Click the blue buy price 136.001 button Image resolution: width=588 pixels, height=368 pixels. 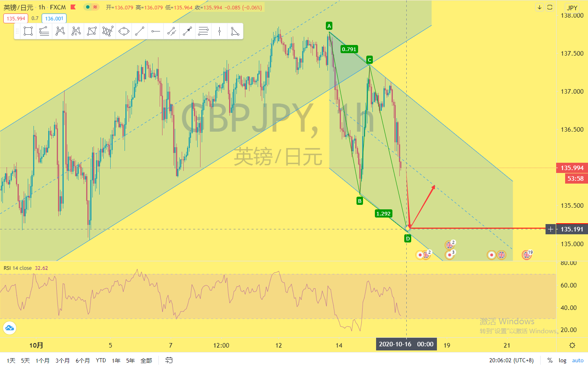click(x=54, y=18)
